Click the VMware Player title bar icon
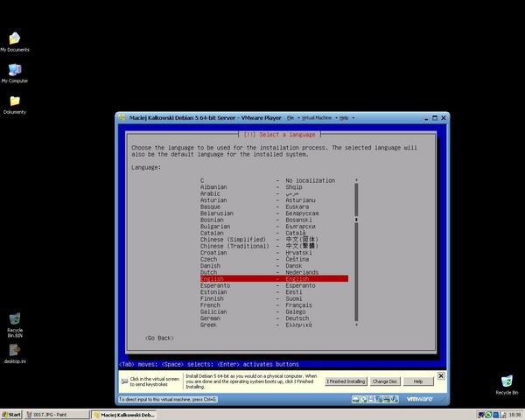 coord(122,117)
